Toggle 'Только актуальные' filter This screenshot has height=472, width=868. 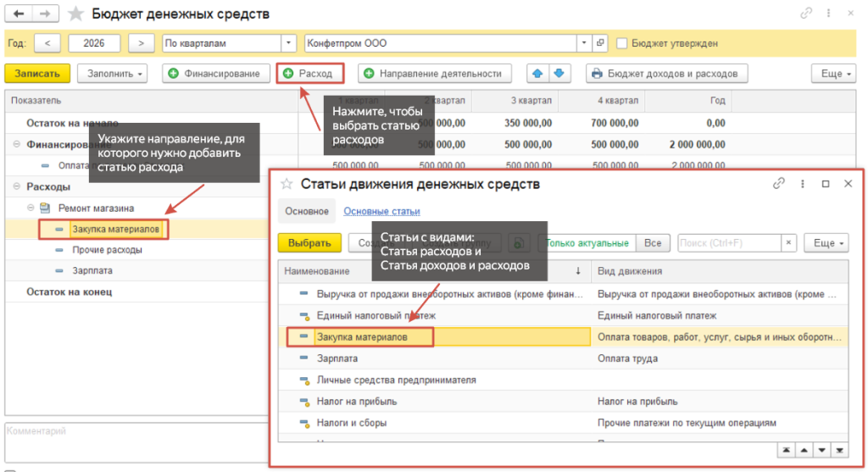click(587, 243)
